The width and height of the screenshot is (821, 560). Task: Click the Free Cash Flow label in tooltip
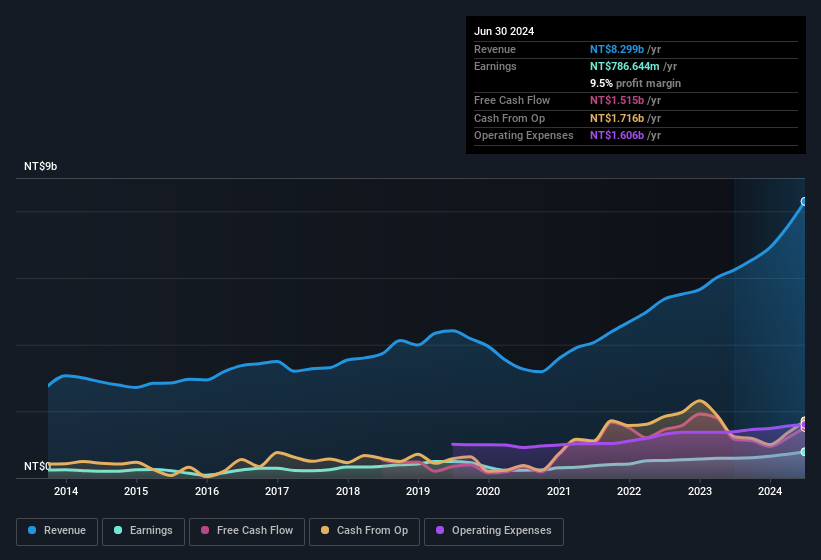click(x=512, y=100)
